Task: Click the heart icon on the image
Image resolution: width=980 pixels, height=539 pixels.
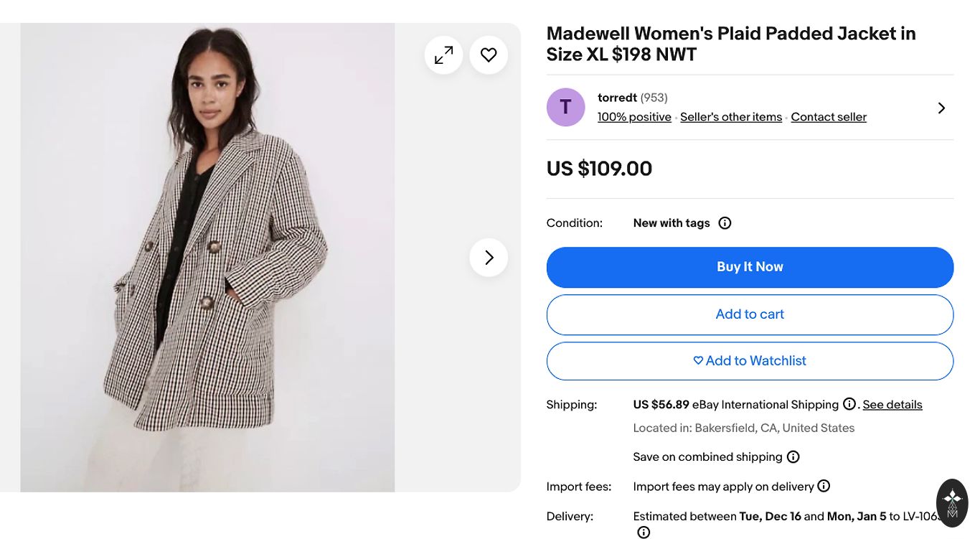Action: point(489,55)
